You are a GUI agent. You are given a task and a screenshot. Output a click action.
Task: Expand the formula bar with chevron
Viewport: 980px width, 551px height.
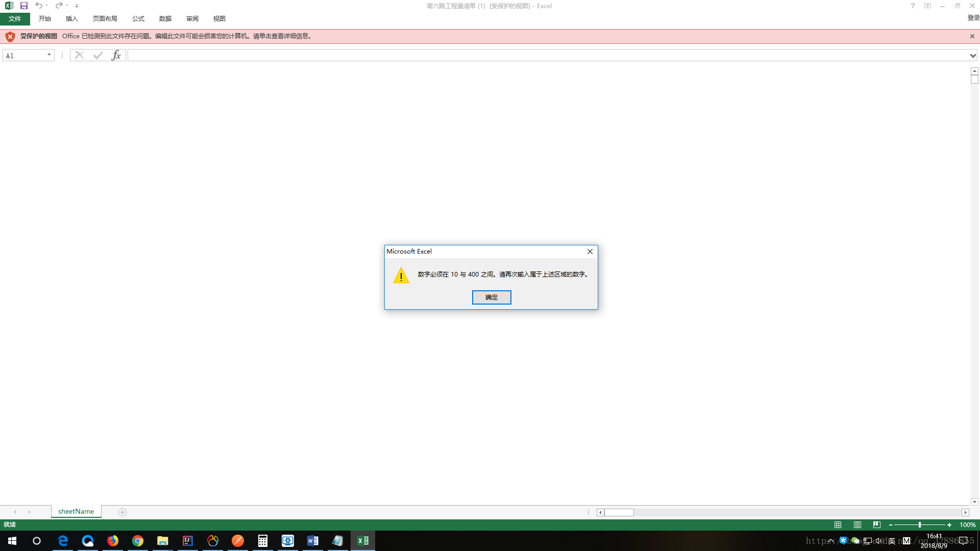[973, 56]
